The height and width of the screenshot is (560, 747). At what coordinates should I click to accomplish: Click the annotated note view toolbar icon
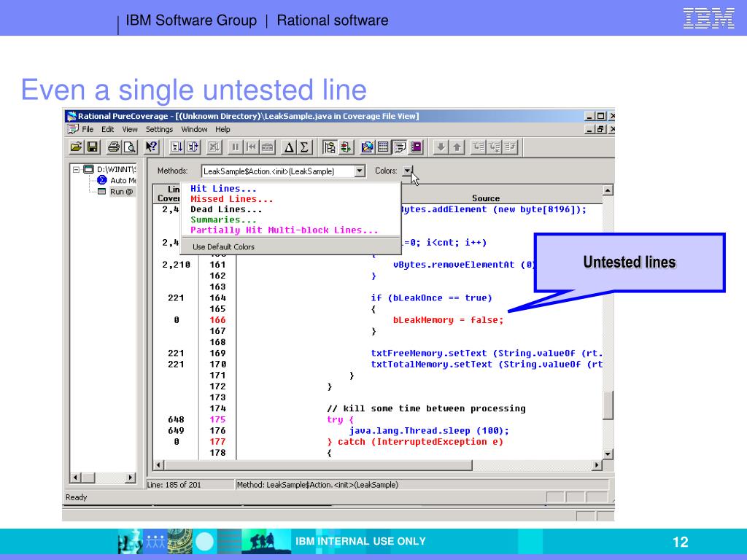399,147
